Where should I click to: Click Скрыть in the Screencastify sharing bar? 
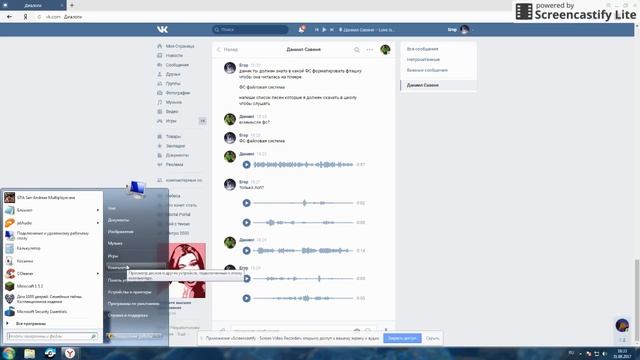[x=433, y=338]
